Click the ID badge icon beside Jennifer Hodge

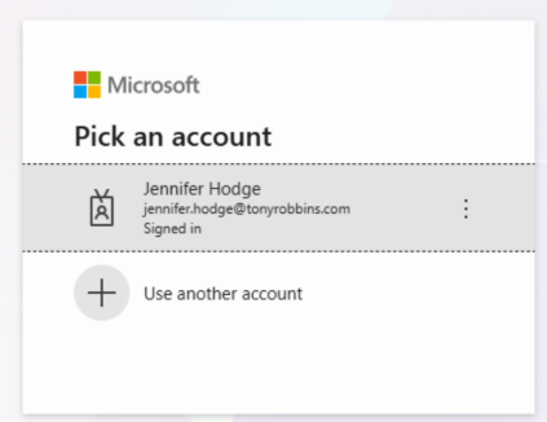coord(102,208)
